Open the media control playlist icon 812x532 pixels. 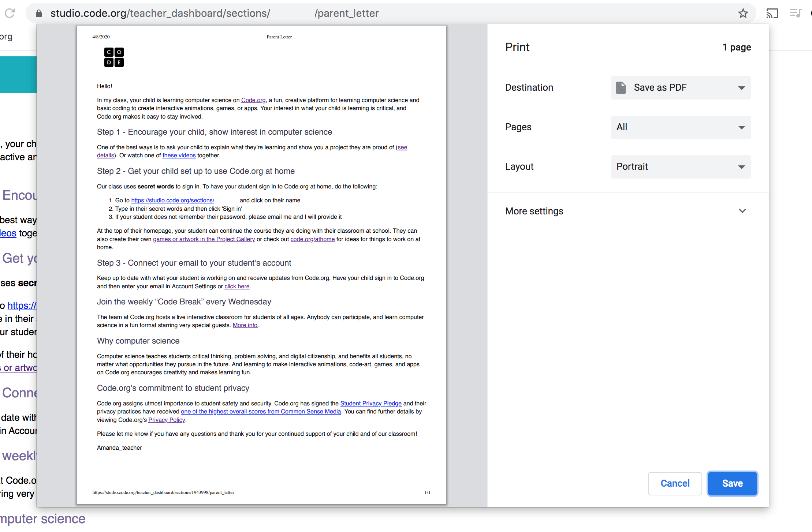click(x=795, y=14)
